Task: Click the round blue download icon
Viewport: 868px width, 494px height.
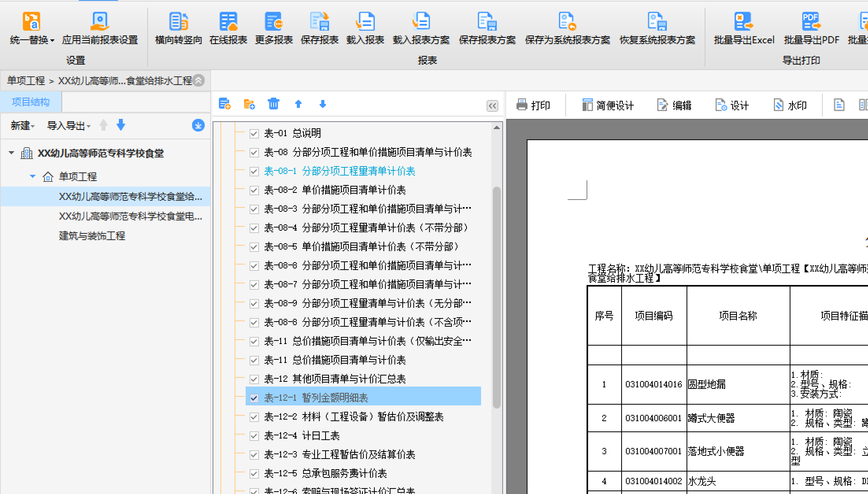Action: click(198, 125)
